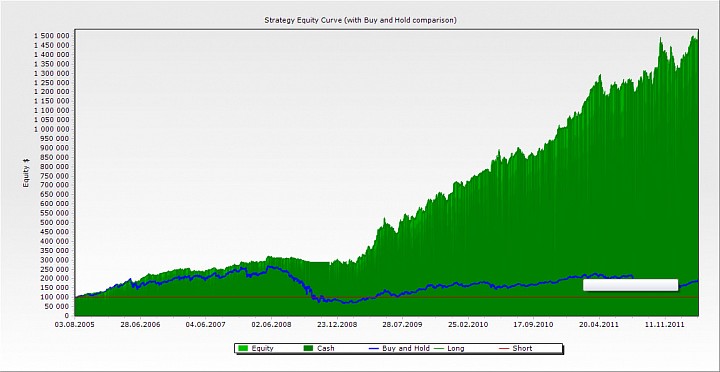Click the Equity $ axis label
720x372 pixels.
coord(26,172)
